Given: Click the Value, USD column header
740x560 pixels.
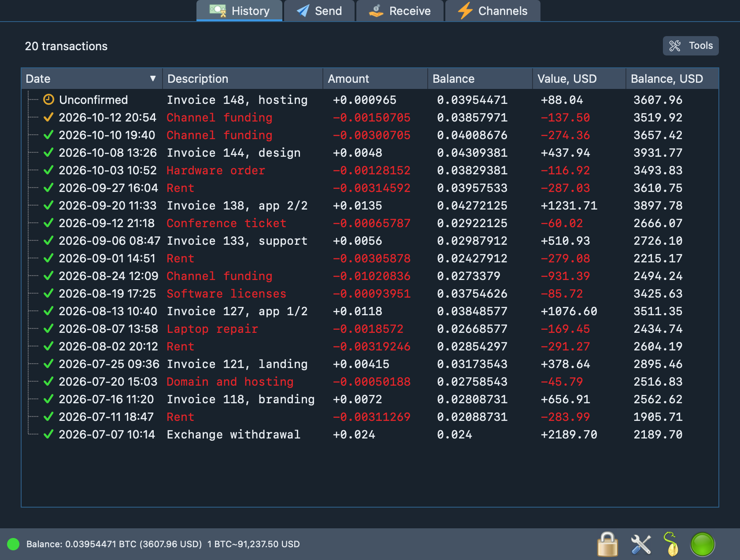Looking at the screenshot, I should pyautogui.click(x=579, y=79).
